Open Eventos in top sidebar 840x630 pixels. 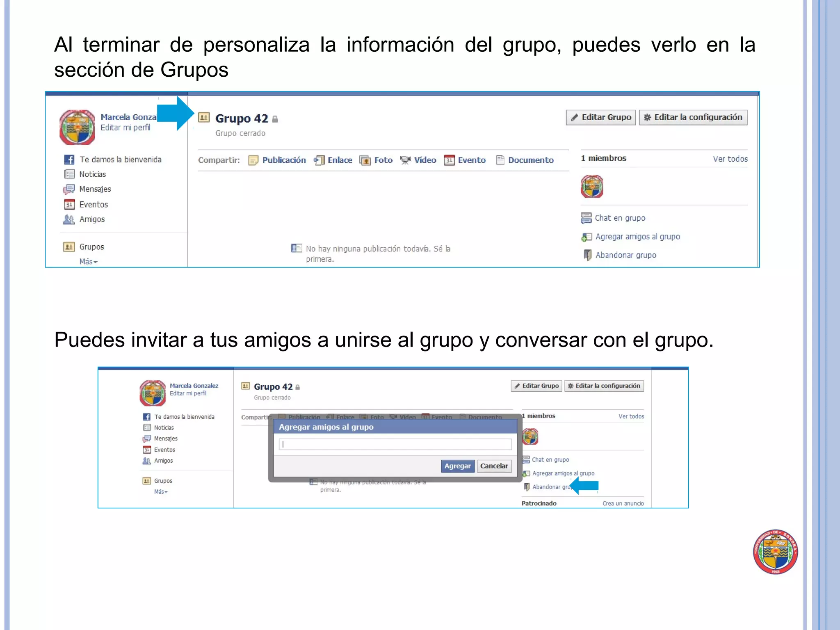click(94, 204)
